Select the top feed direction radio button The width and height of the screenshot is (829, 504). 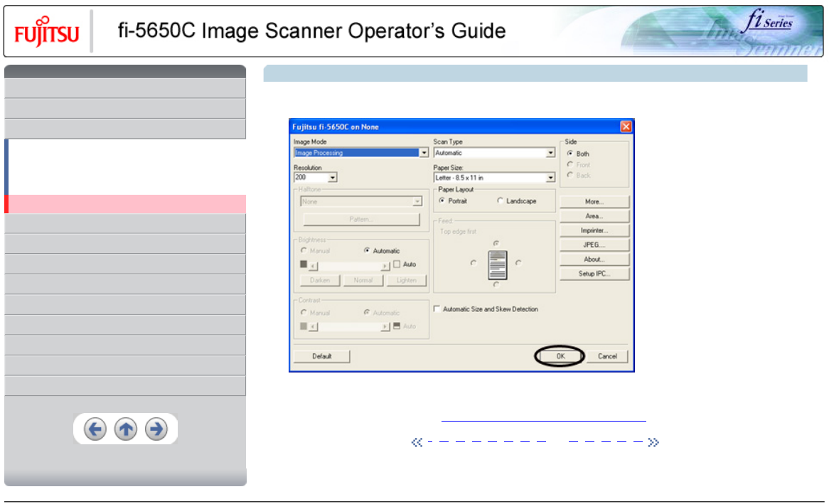(x=496, y=243)
